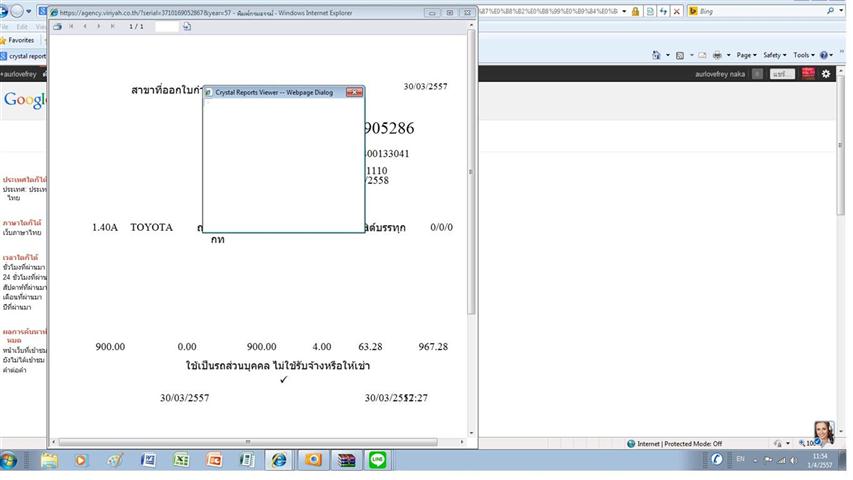Screen dimensions: 853x480
Task: Open the search provider dropdown arrow
Action: [841, 11]
